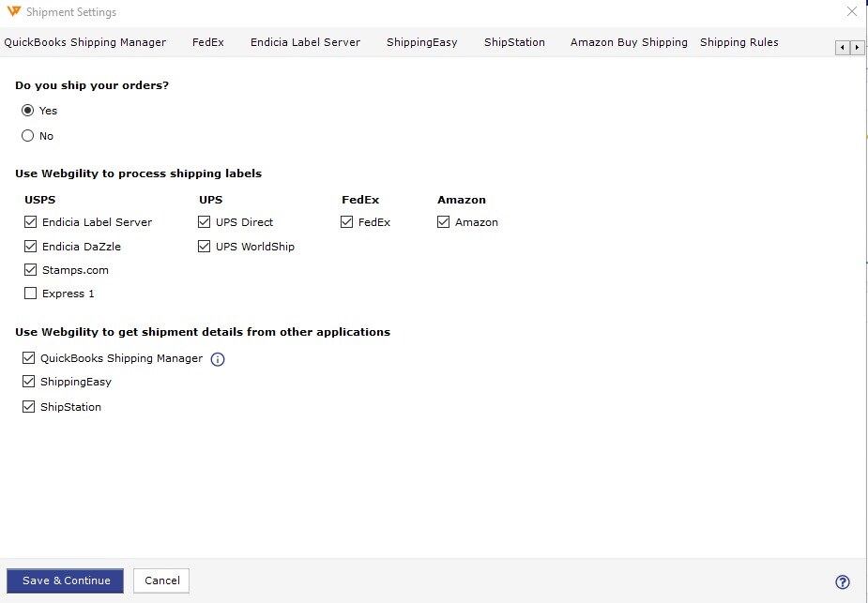Select No for shipping orders
The width and height of the screenshot is (868, 603).
pos(27,136)
